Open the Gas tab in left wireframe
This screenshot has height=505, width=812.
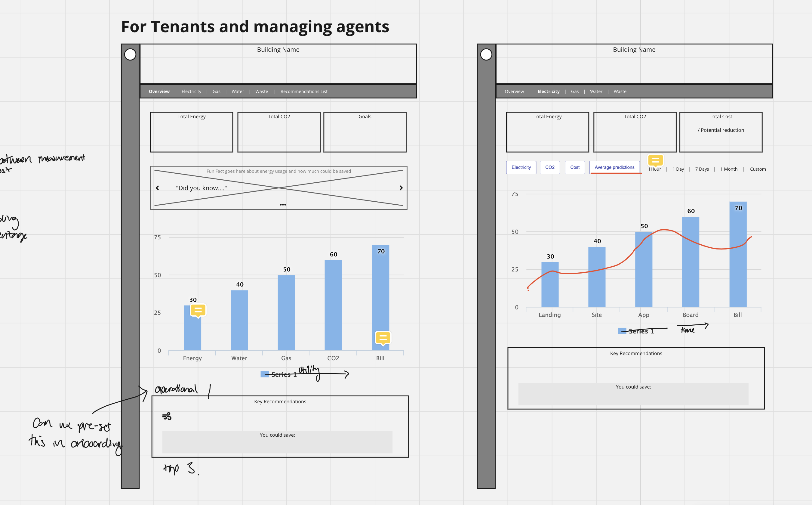216,91
